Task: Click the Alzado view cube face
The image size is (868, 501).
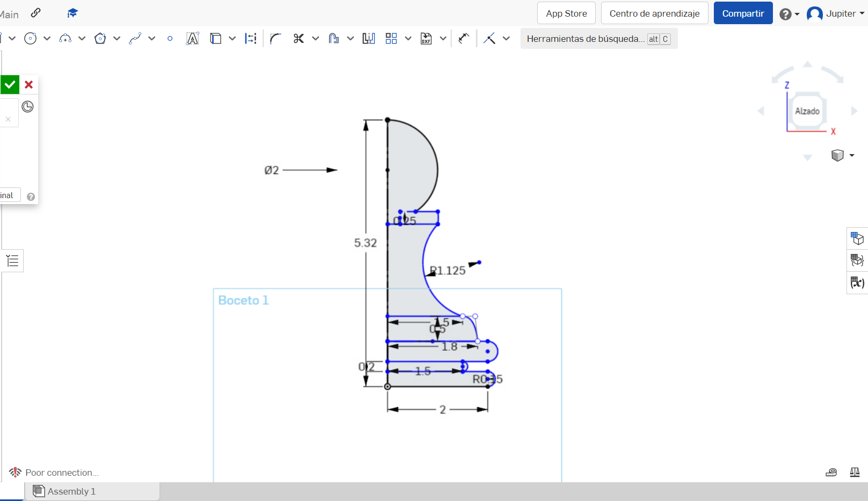Action: tap(807, 111)
